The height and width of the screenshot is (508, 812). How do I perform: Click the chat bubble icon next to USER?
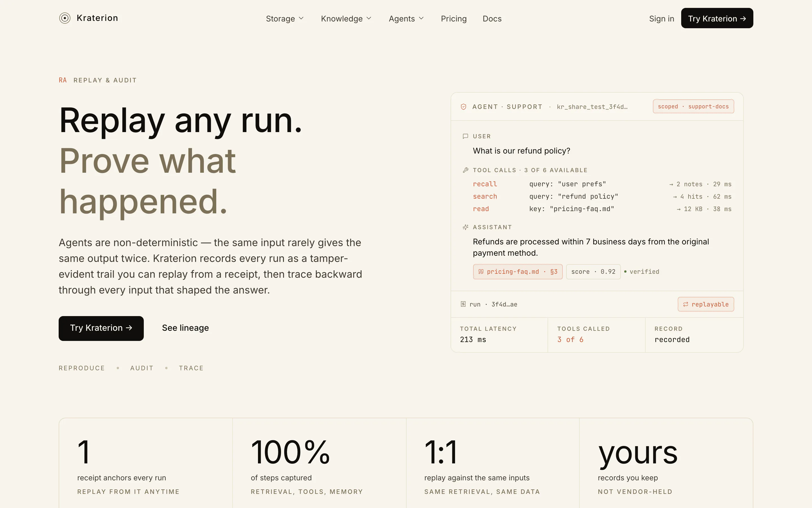click(465, 136)
